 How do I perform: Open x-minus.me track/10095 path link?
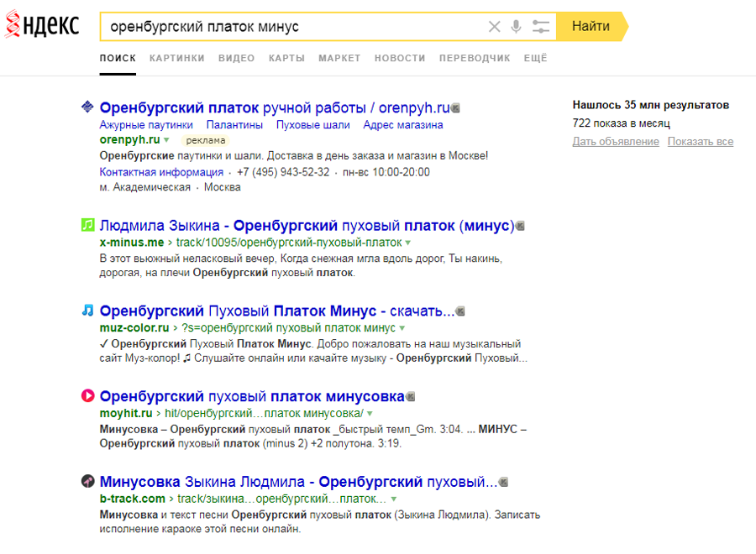[x=289, y=243]
